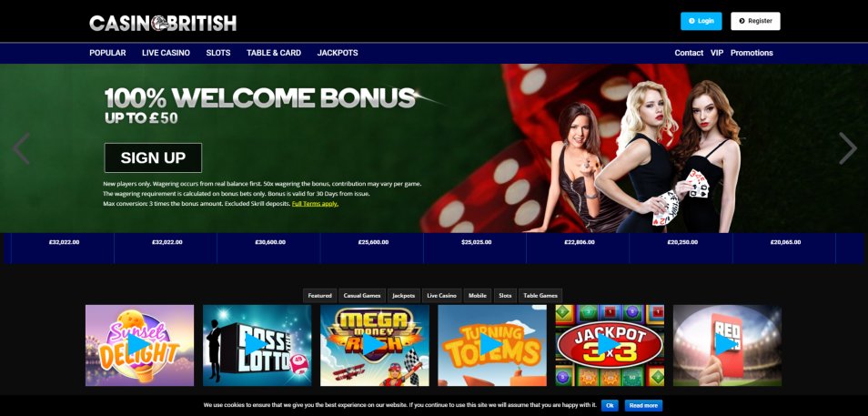Open the Slots navigation item

(218, 53)
